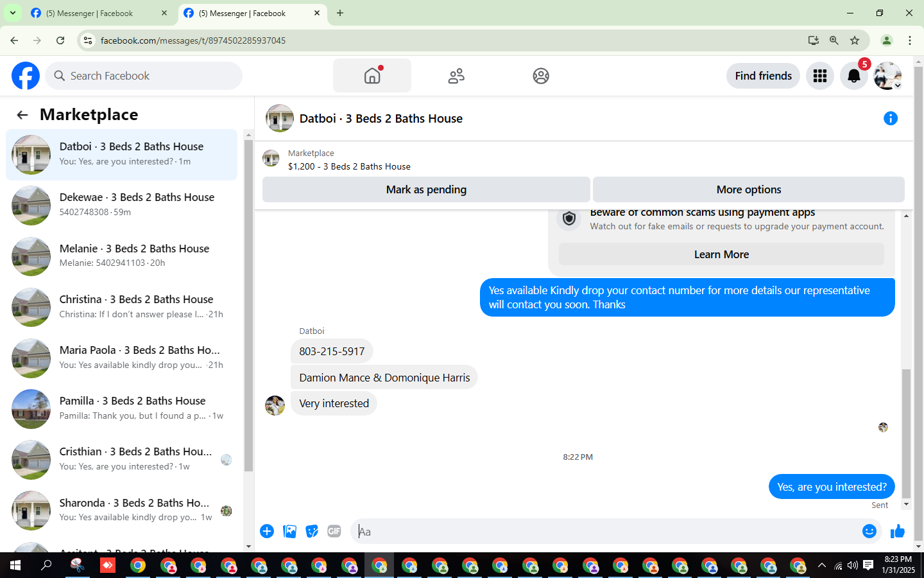The image size is (924, 578).
Task: Open the Christina conversation
Action: coord(122,307)
